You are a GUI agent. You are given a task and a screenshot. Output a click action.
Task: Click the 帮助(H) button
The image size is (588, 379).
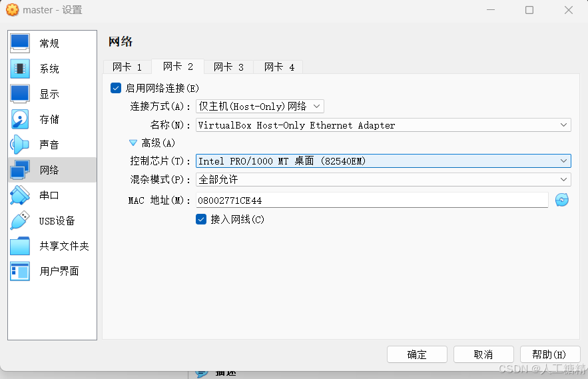550,354
